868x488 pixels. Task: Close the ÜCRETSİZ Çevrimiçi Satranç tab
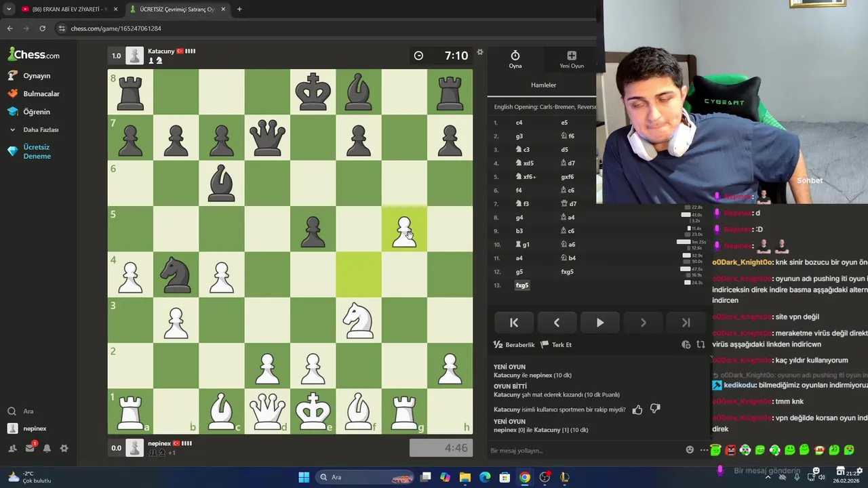coord(223,9)
